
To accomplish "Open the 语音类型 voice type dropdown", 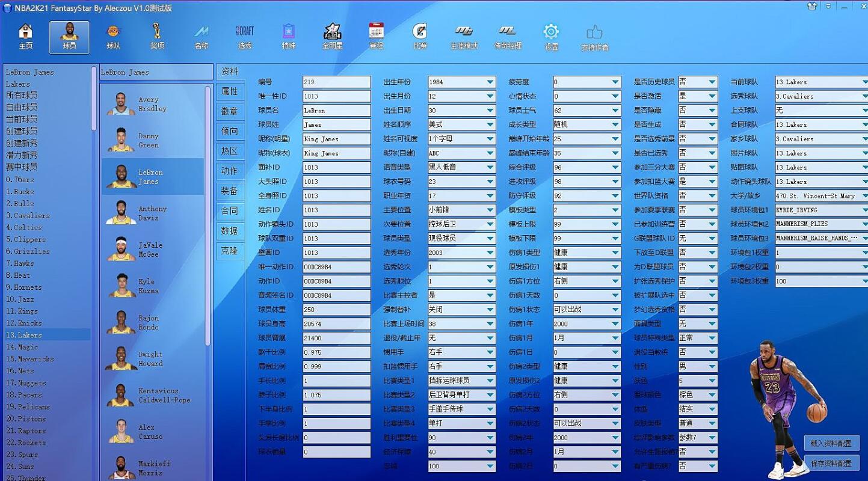I will click(461, 167).
